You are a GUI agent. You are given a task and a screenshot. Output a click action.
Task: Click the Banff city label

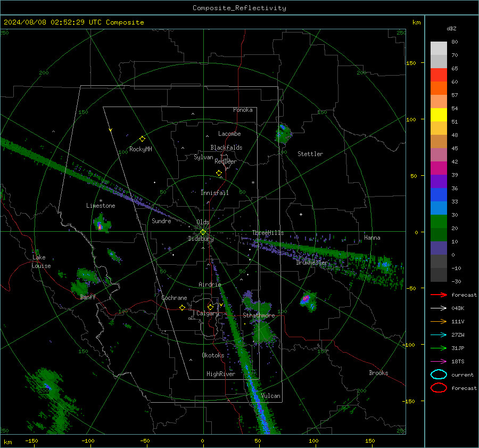(88, 297)
